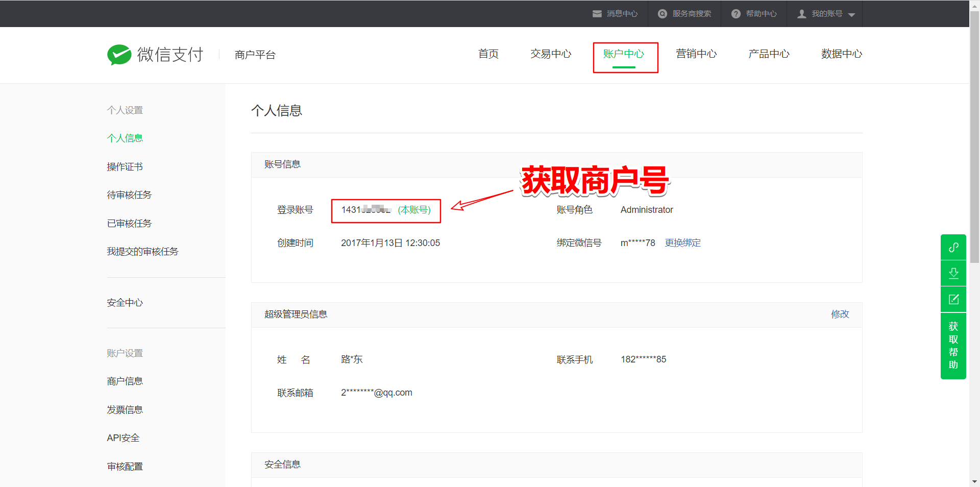Click the green link icon in floating sidebar
Screen dimensions: 980x487
pos(953,247)
